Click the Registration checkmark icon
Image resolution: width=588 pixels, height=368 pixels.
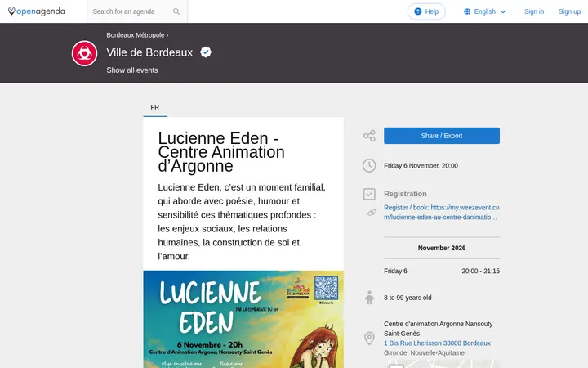(x=369, y=194)
